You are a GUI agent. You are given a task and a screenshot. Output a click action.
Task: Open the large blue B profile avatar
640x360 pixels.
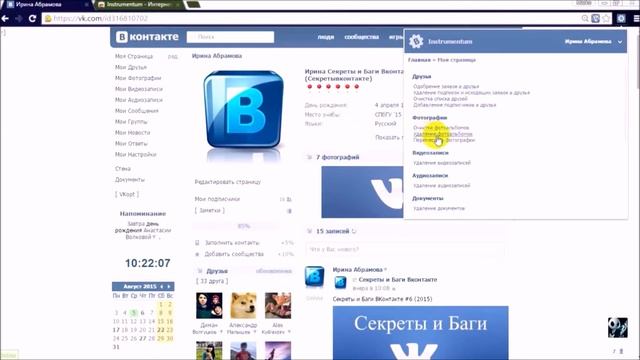click(x=243, y=110)
